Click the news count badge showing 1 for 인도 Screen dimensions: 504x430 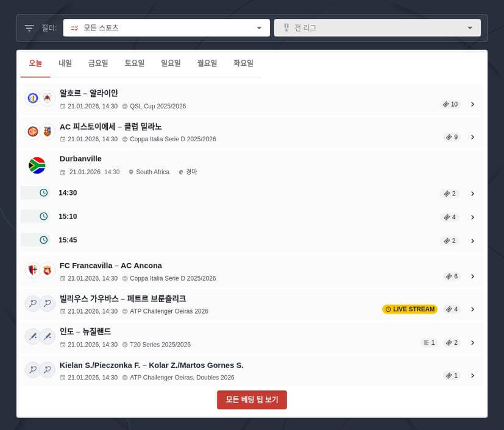(429, 342)
